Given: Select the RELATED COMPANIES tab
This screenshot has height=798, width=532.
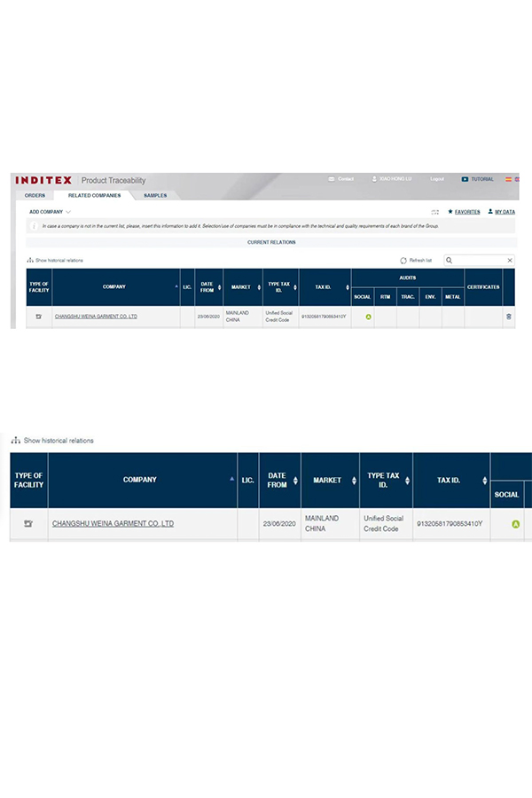Looking at the screenshot, I should pyautogui.click(x=95, y=195).
